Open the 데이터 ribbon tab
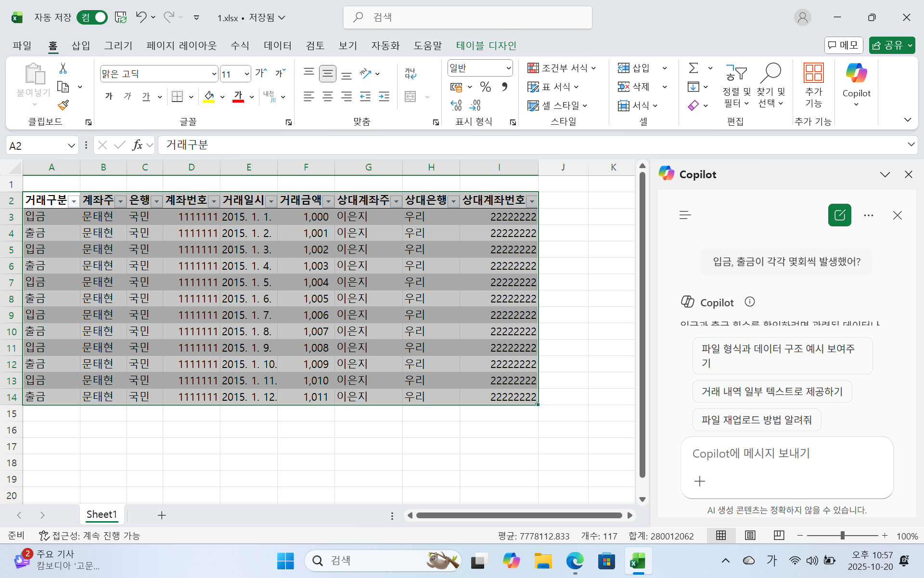This screenshot has height=578, width=924. click(x=277, y=45)
